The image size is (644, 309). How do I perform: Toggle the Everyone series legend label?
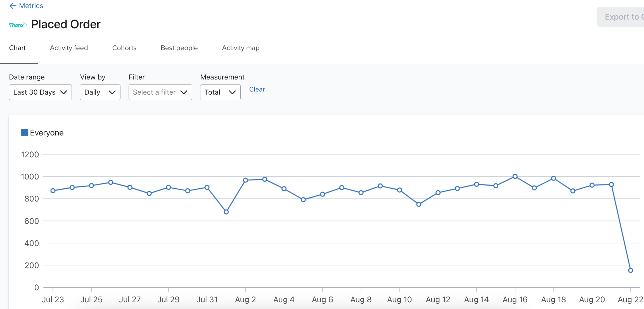tap(47, 133)
